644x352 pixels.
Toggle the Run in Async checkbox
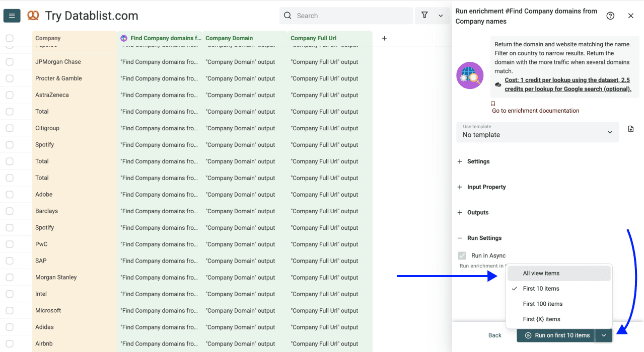point(462,255)
